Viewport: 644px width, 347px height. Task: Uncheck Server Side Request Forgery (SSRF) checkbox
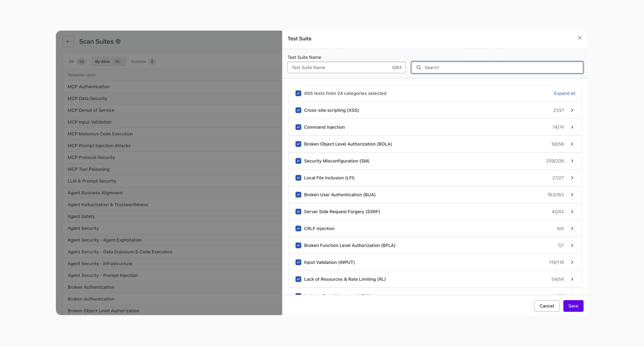tap(298, 212)
